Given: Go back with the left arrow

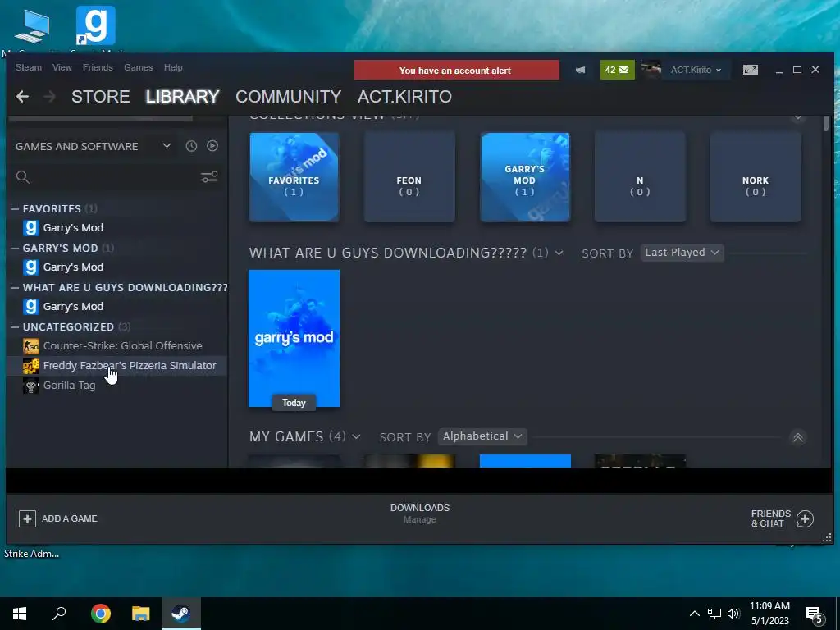Looking at the screenshot, I should coord(22,97).
